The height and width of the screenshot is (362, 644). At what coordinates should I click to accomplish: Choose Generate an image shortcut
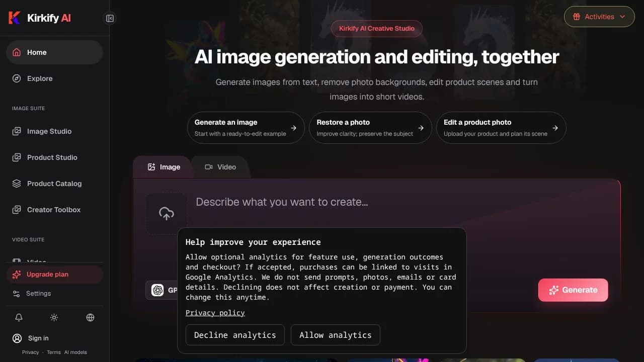pyautogui.click(x=246, y=128)
